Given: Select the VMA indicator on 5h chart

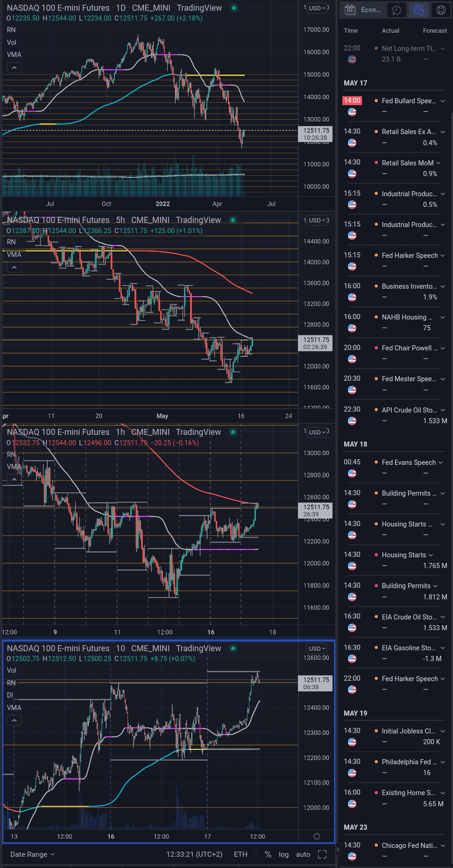Looking at the screenshot, I should tap(14, 255).
